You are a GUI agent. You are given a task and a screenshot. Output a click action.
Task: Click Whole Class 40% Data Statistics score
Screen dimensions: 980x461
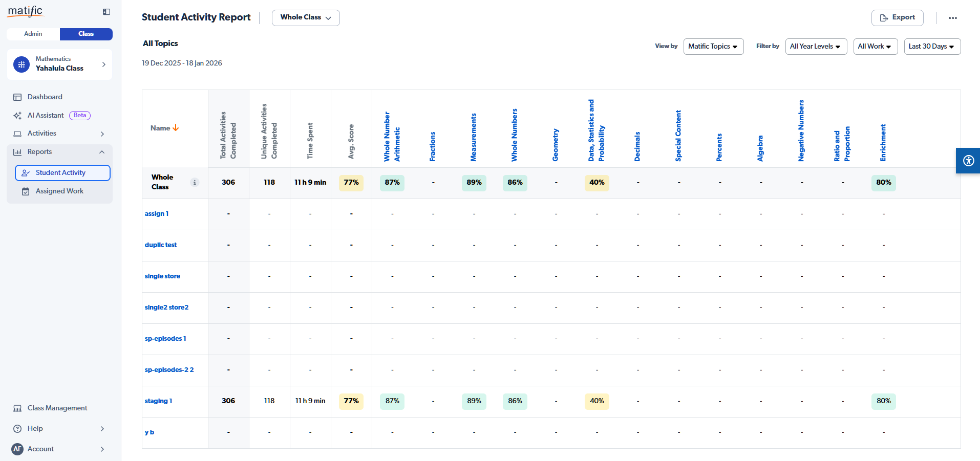pyautogui.click(x=596, y=183)
